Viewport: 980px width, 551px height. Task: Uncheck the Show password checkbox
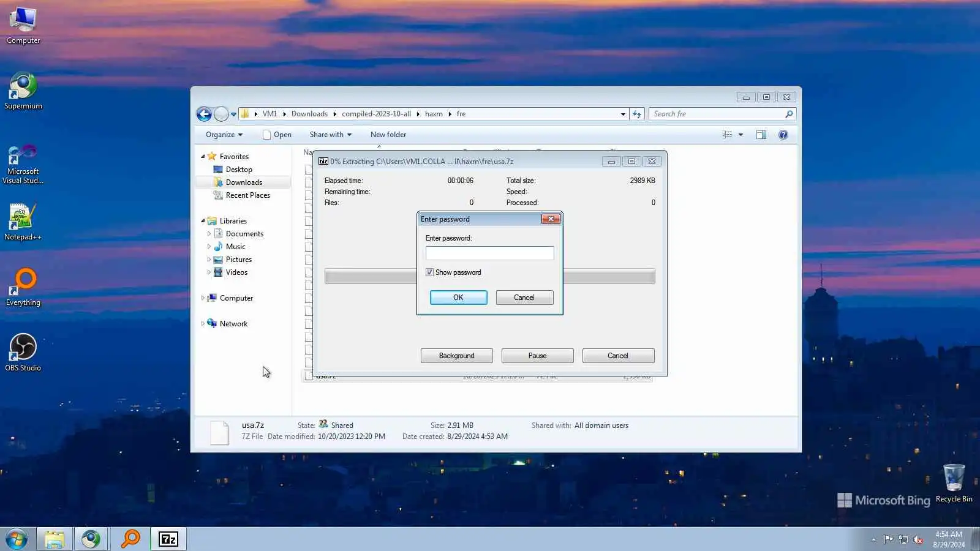click(429, 272)
